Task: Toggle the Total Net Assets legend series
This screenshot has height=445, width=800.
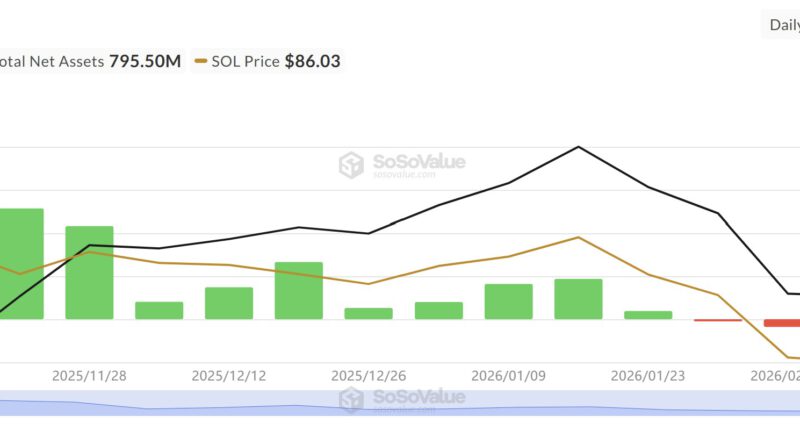Action: coord(90,61)
